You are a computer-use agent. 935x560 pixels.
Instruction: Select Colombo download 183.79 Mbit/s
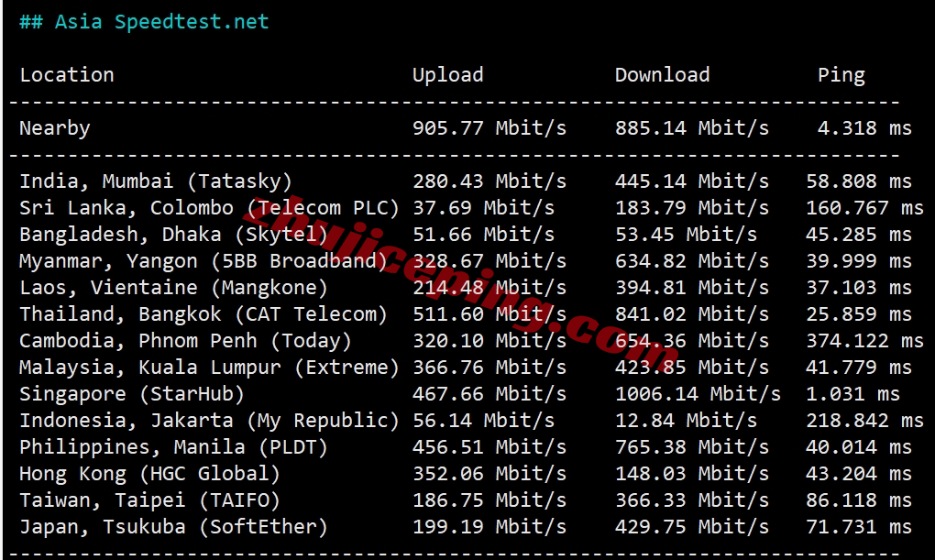[692, 208]
